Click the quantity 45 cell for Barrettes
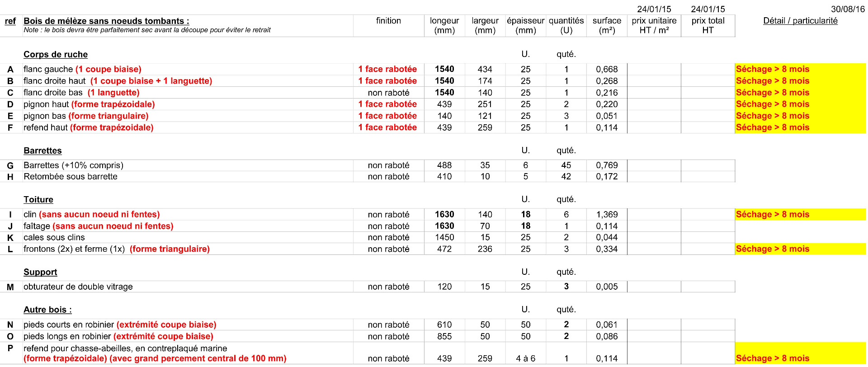Screen dimensions: 868x367 [x=566, y=165]
